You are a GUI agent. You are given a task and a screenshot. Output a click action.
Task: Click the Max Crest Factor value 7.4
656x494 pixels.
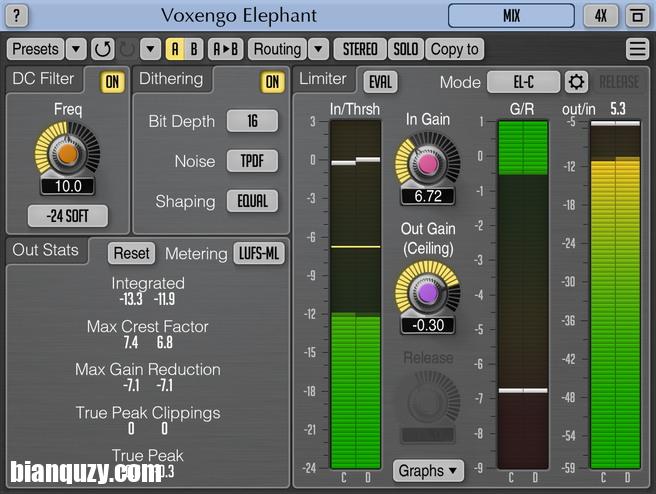click(x=131, y=343)
